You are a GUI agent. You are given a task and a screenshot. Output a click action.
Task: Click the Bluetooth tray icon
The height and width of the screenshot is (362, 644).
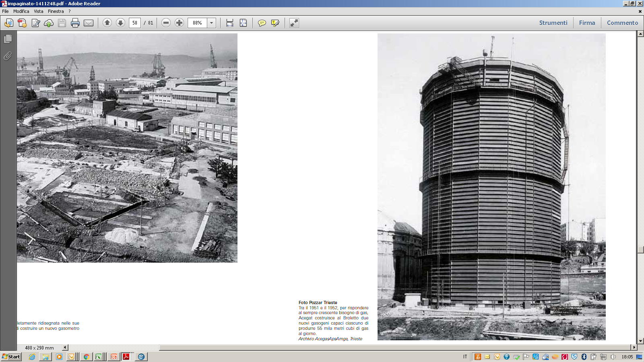coord(584,357)
